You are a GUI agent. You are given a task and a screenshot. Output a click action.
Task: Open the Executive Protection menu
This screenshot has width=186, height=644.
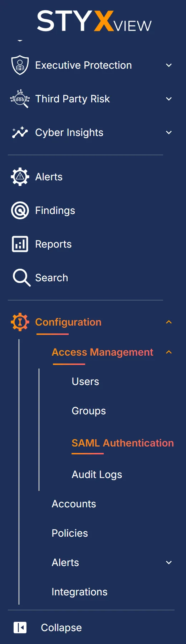point(83,65)
